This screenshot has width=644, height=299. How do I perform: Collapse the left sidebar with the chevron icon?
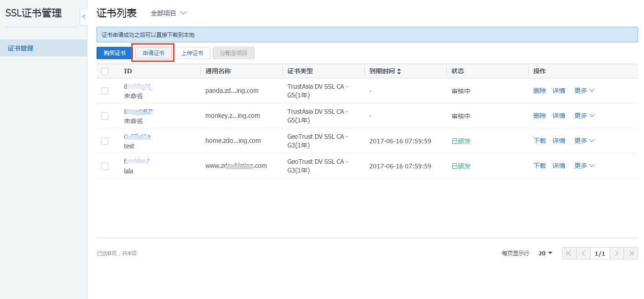83,16
